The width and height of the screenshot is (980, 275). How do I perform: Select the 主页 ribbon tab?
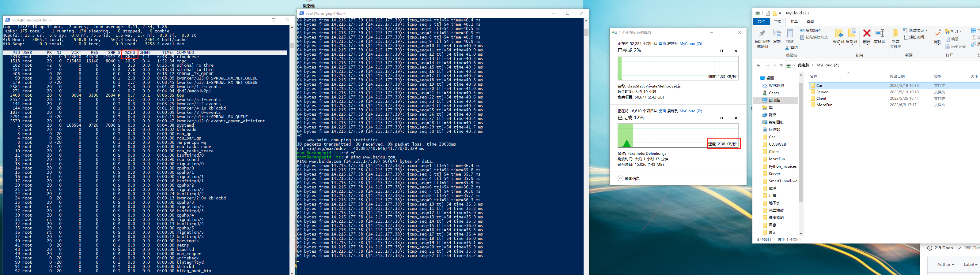778,22
